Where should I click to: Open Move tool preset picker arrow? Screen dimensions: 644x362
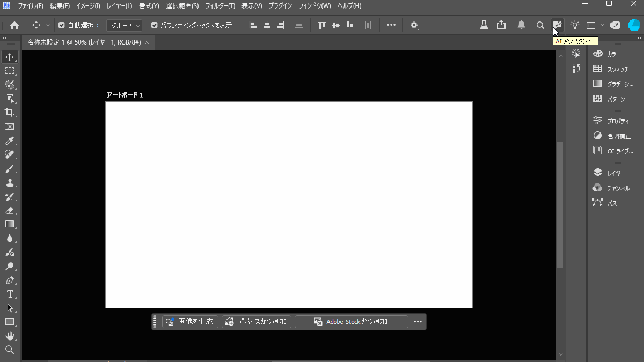(48, 25)
